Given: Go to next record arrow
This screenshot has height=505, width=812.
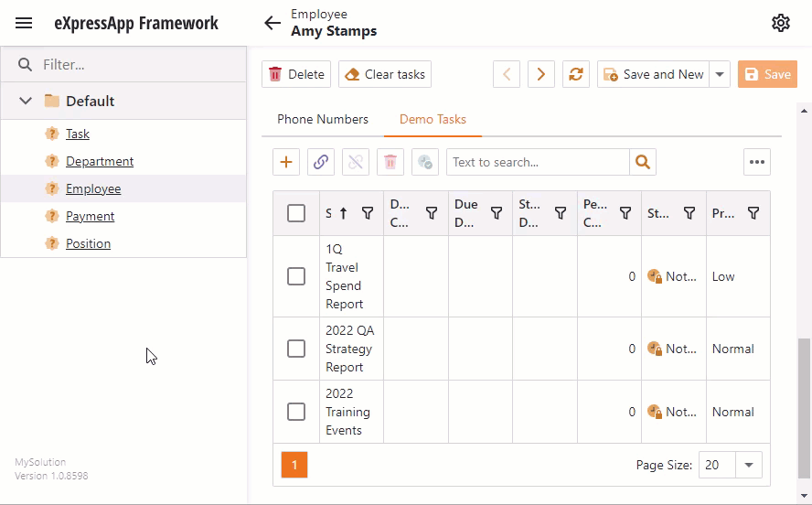Looking at the screenshot, I should click(x=541, y=74).
